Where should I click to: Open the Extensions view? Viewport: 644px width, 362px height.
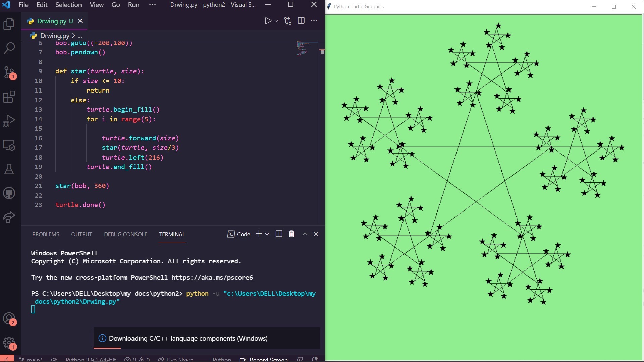point(9,97)
